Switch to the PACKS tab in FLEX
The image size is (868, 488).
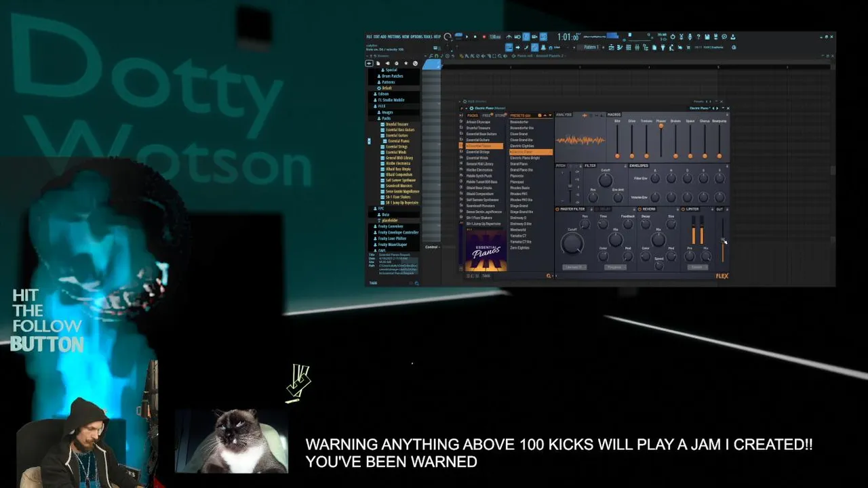473,115
